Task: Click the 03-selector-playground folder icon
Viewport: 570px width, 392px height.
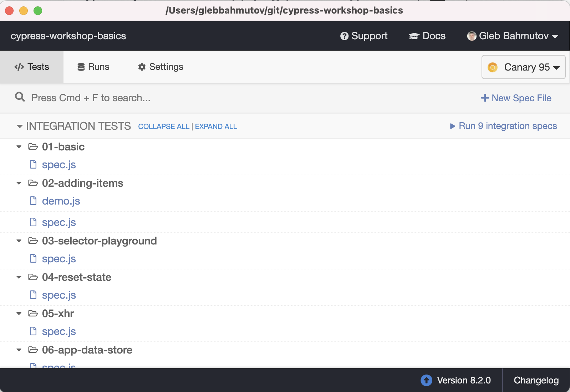Action: pyautogui.click(x=33, y=241)
